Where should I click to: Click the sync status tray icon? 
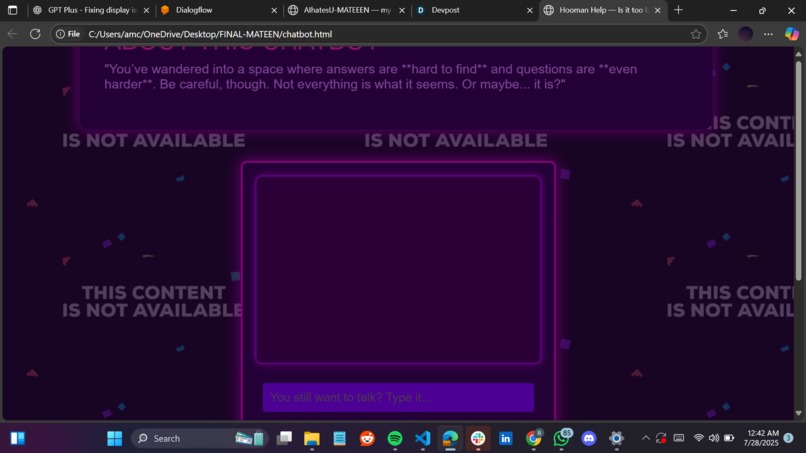(661, 438)
